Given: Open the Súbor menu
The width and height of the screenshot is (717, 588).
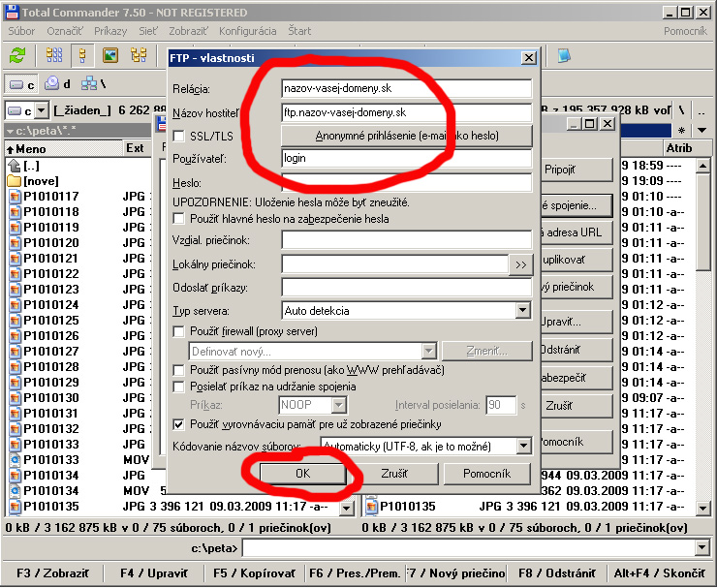Looking at the screenshot, I should [x=21, y=31].
